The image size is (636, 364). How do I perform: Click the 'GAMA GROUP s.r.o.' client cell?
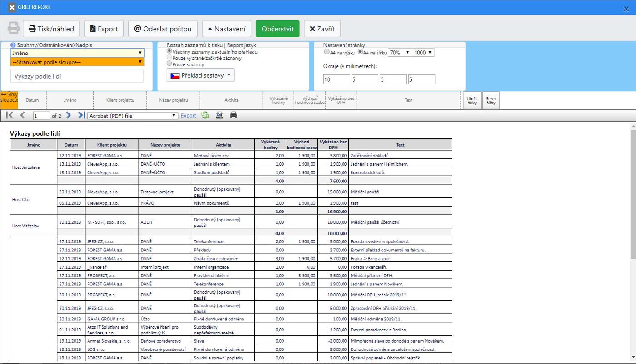point(112,319)
